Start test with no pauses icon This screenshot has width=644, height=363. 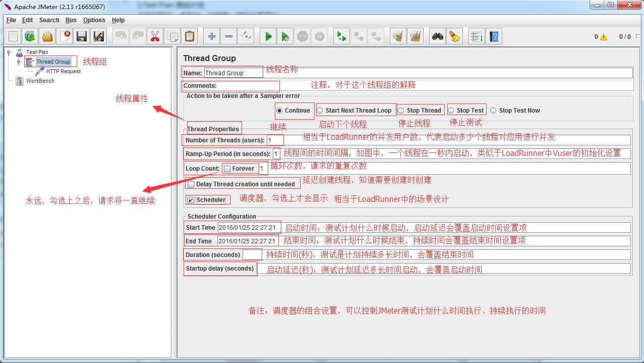(285, 36)
